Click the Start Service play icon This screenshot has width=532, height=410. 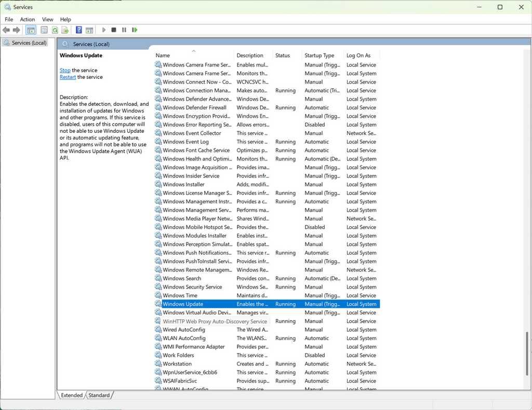point(104,30)
